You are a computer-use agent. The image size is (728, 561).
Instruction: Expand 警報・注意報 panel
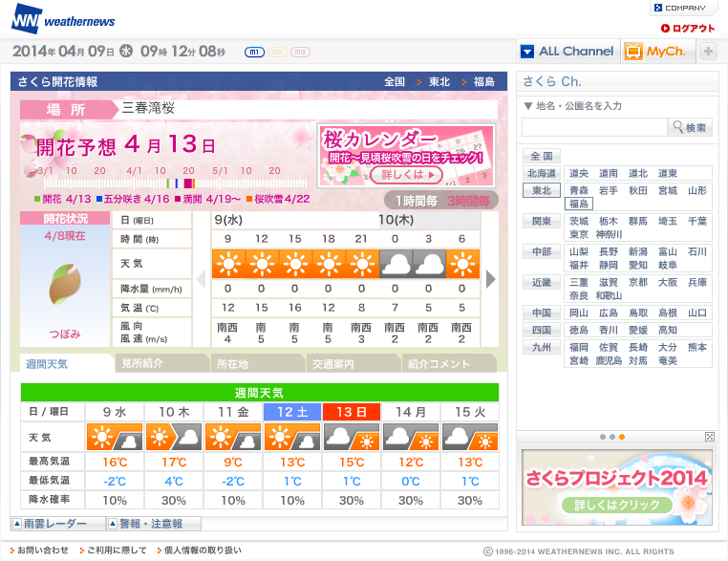(154, 524)
